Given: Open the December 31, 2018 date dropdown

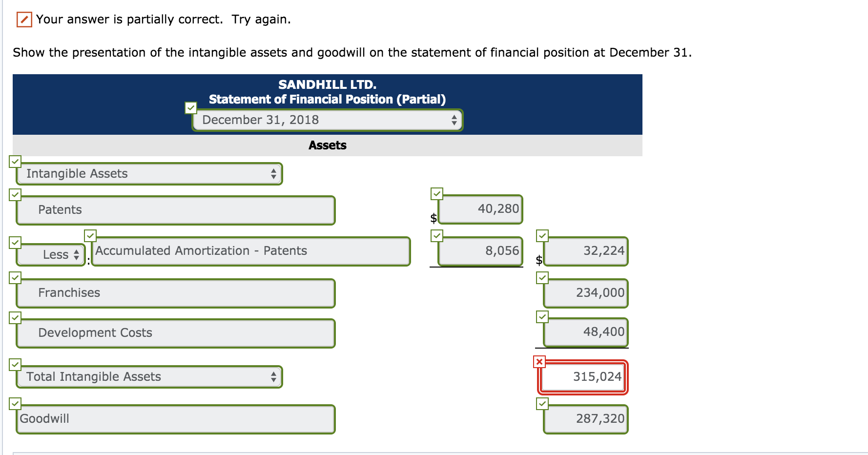Looking at the screenshot, I should (x=327, y=120).
